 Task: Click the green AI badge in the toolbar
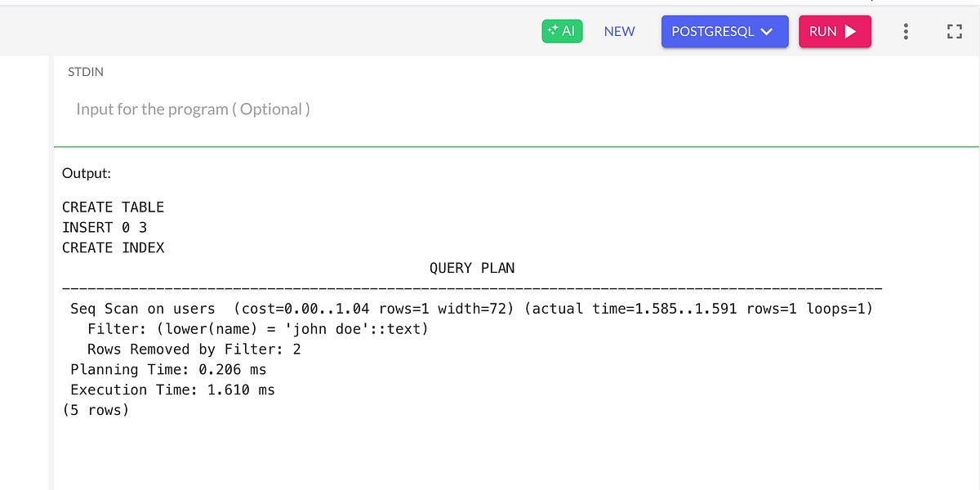562,31
